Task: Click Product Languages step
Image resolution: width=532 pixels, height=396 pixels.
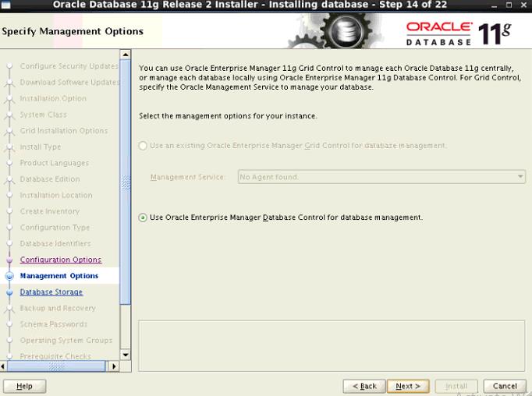Action: click(55, 163)
